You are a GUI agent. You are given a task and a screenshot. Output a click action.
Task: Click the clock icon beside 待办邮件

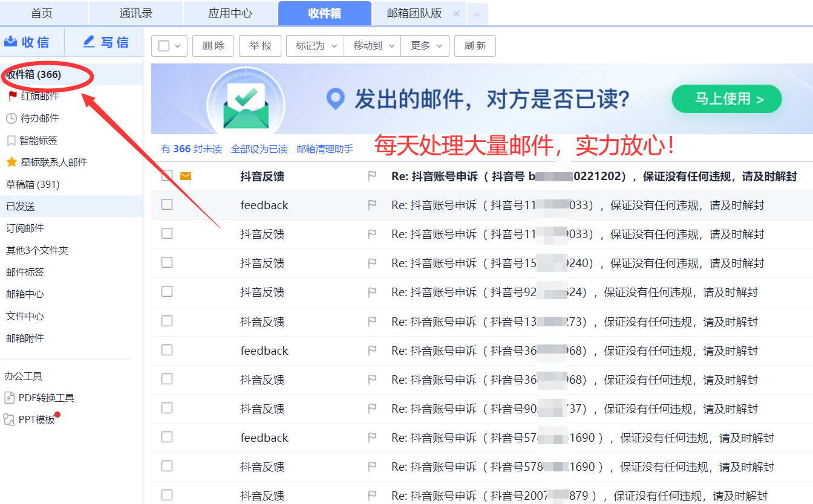11,118
